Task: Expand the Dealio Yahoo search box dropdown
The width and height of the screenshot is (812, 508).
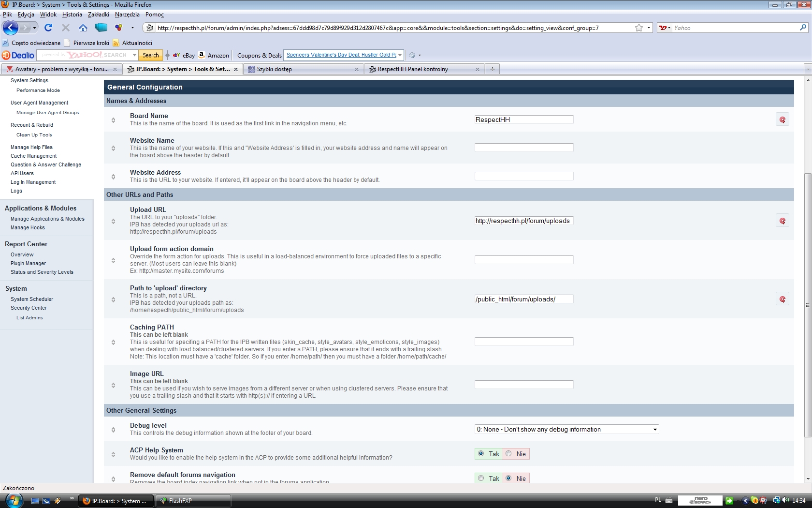Action: pyautogui.click(x=134, y=55)
